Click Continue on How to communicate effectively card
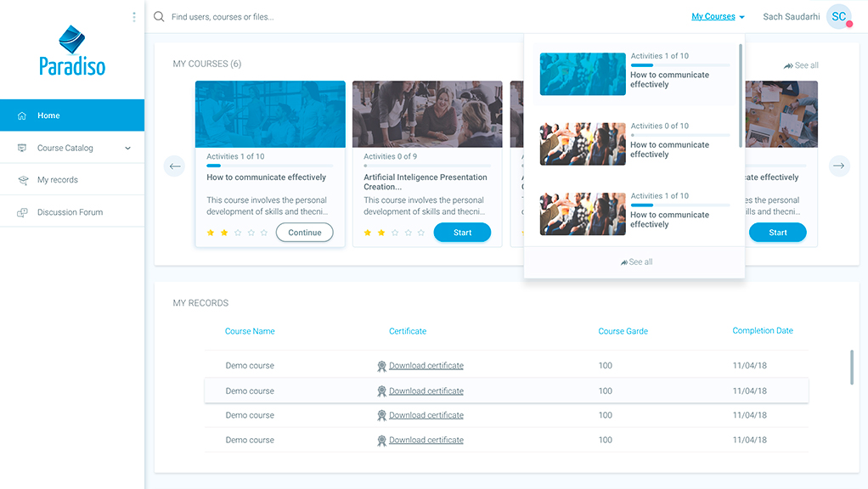 [x=304, y=233]
